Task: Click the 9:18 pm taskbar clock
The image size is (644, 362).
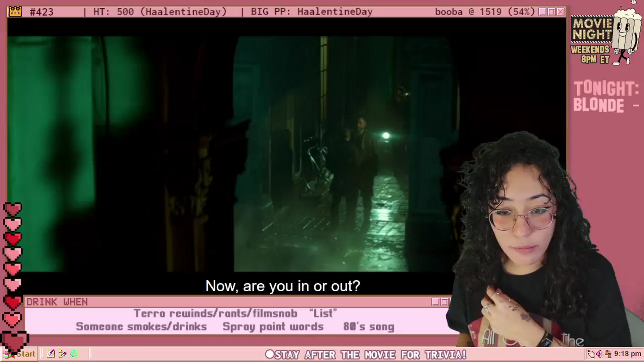Action: 628,354
